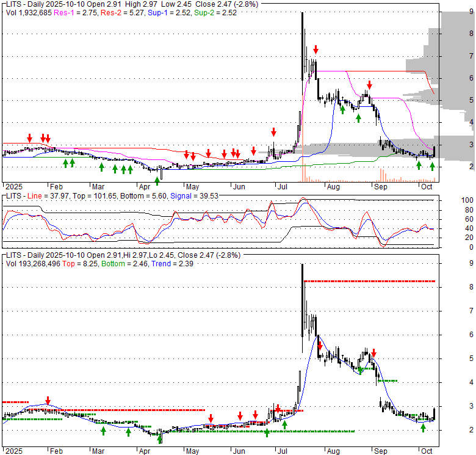The image size is (476, 455).
Task: Click the 'Vol 1,932,685' volume reading
Action: point(29,13)
